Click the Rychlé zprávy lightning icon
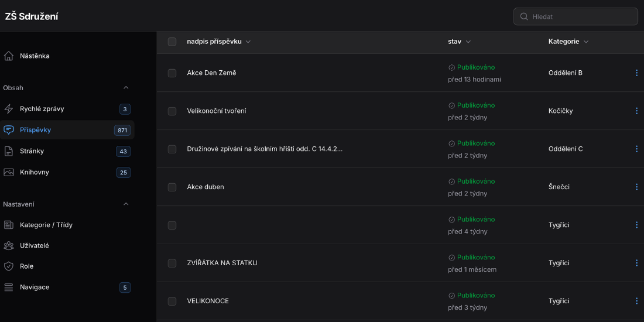The height and width of the screenshot is (322, 644). 9,109
